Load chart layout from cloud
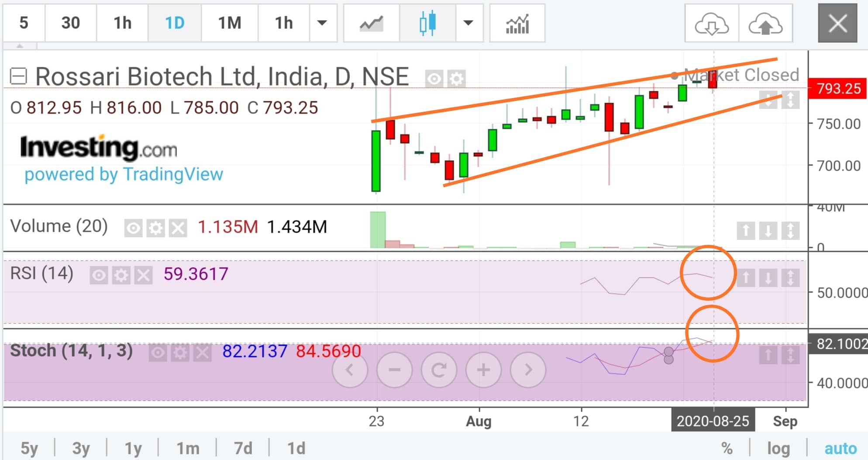This screenshot has width=868, height=460. coord(712,23)
